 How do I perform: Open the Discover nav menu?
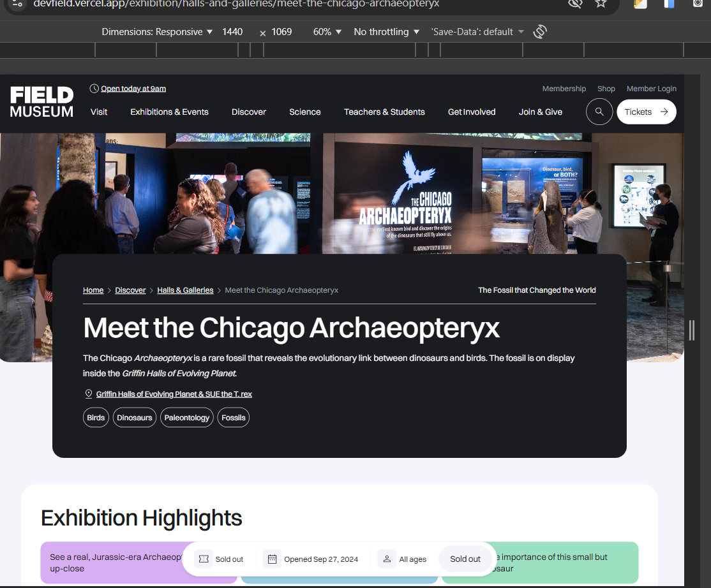tap(248, 112)
